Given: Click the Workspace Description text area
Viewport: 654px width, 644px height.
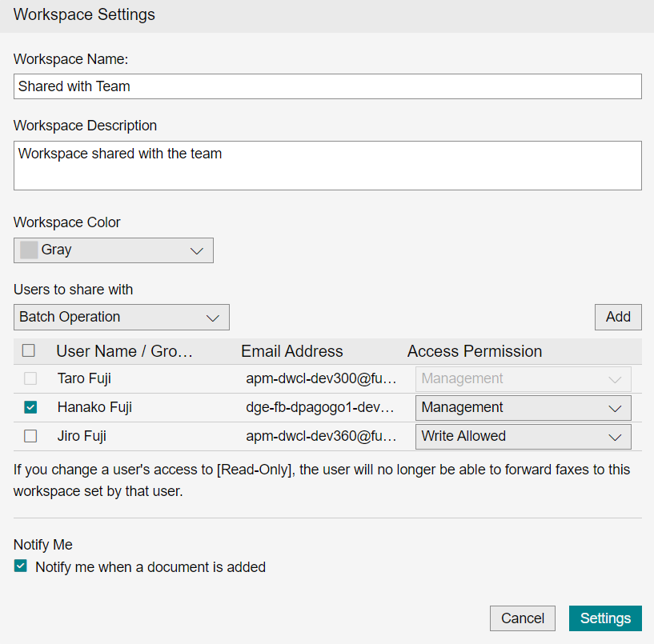Looking at the screenshot, I should click(327, 166).
